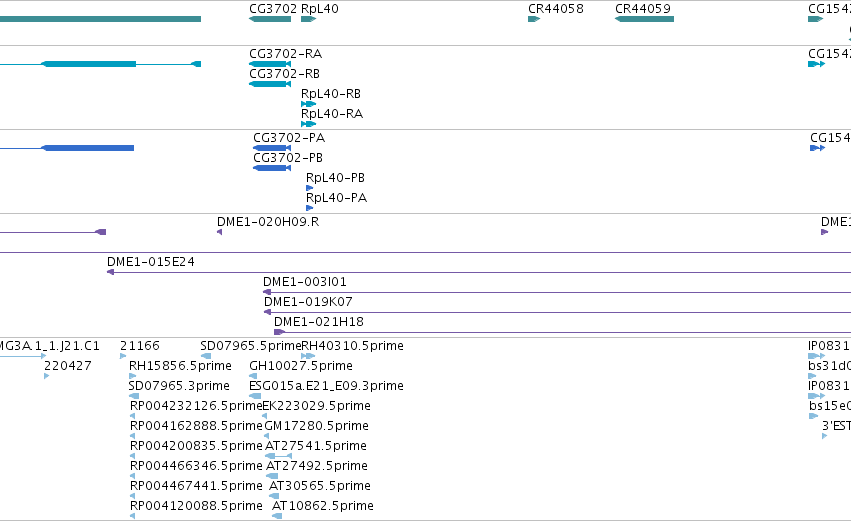Screen dimensions: 851x521
Task: Select the RpL40 gene arrow
Action: [308, 19]
